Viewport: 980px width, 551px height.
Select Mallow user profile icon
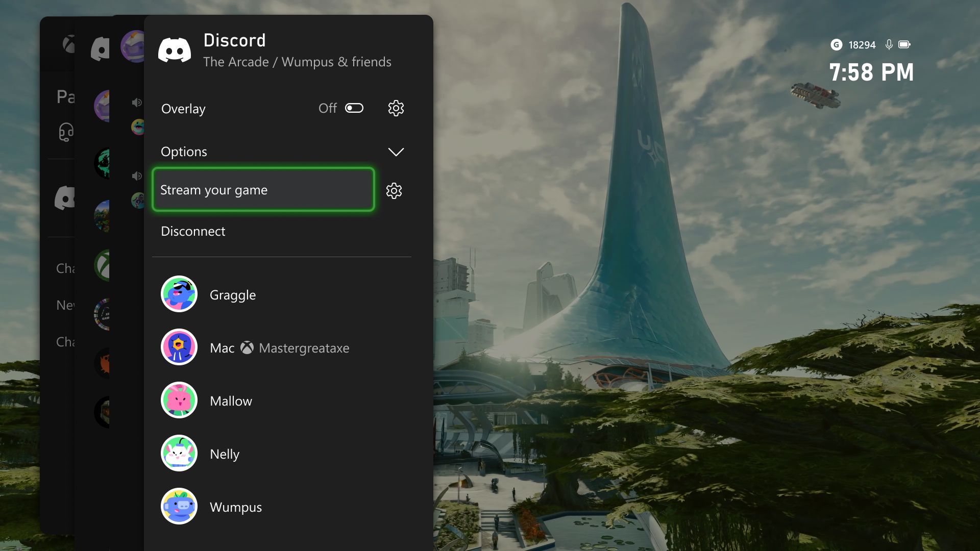click(178, 400)
